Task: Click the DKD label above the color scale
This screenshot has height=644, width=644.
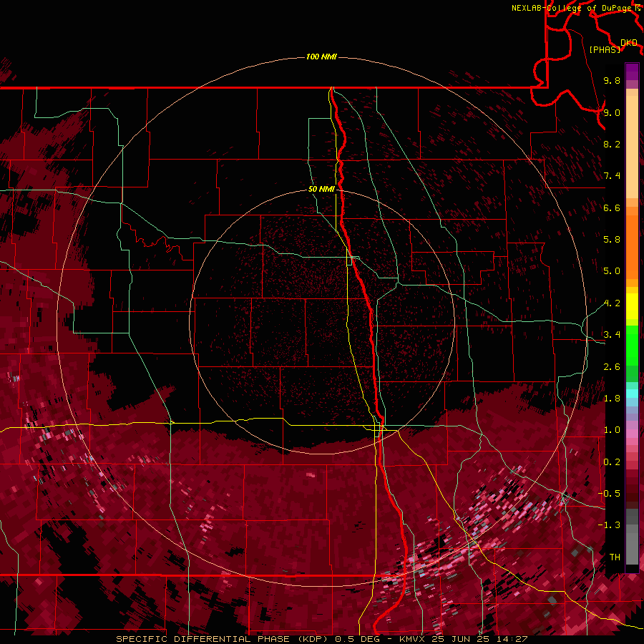Action: pyautogui.click(x=629, y=43)
